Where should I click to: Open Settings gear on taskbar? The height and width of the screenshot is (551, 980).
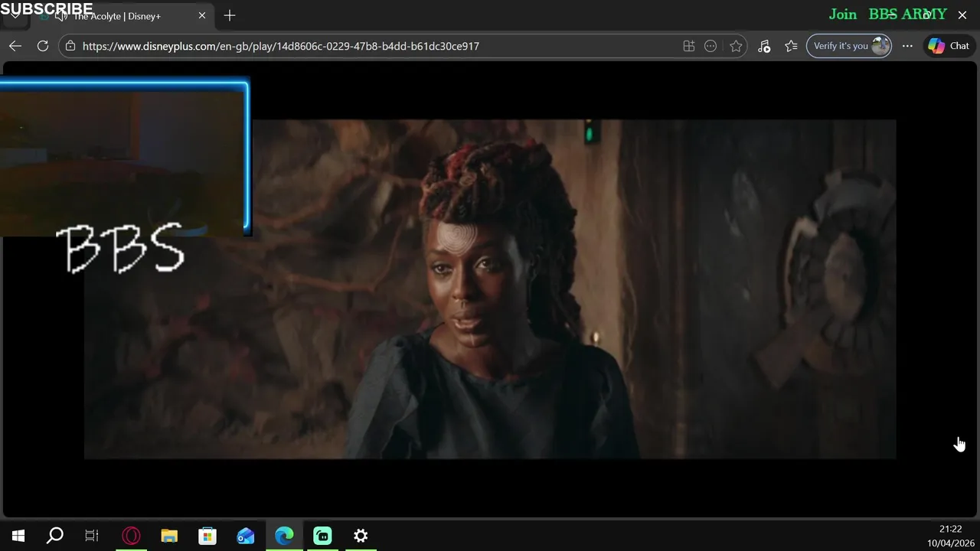[361, 536]
